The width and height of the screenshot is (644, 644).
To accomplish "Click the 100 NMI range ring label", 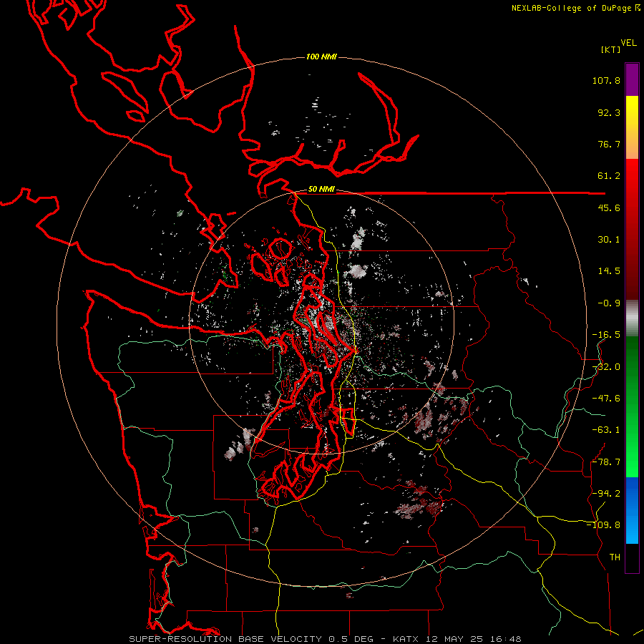I will (321, 57).
